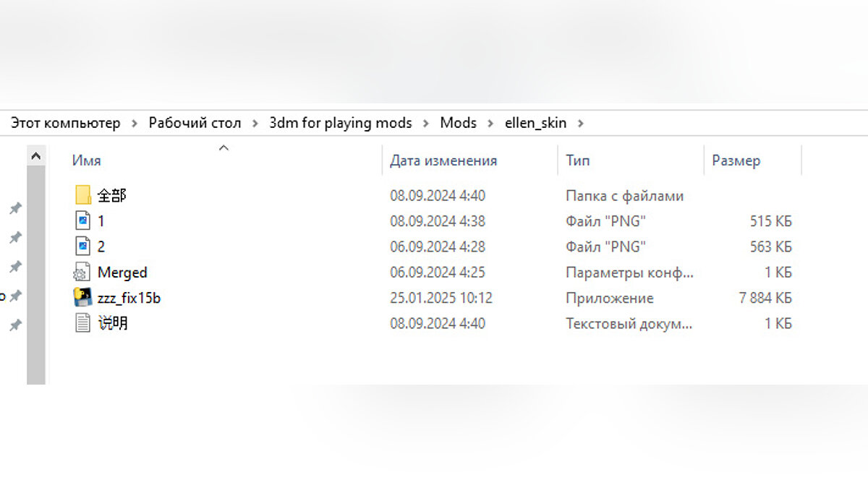Launch the zzz_fix15b application icon

(x=82, y=298)
